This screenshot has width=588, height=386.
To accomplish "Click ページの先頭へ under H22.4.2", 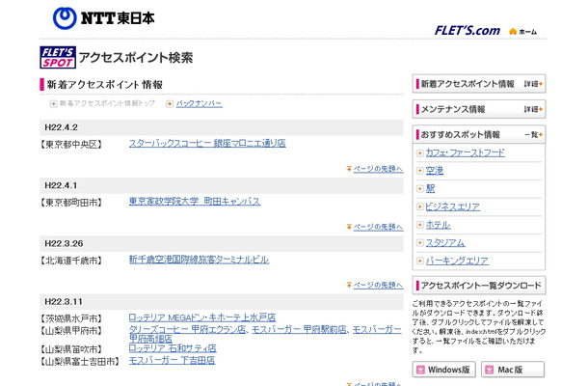I will click(x=378, y=169).
